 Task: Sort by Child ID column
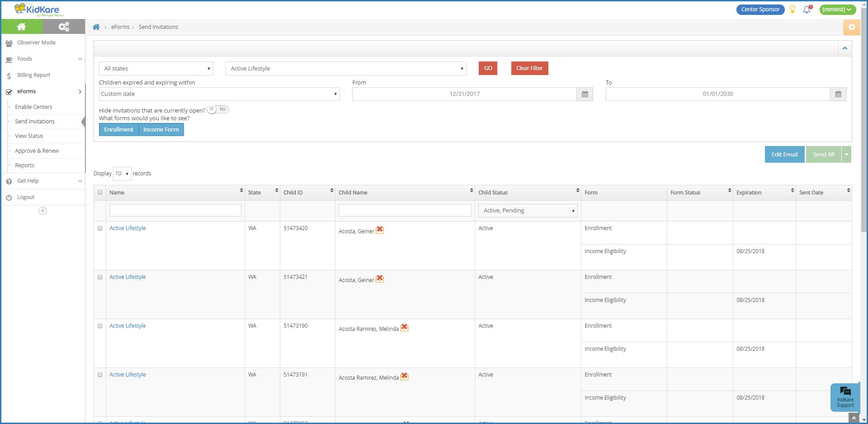pyautogui.click(x=332, y=191)
